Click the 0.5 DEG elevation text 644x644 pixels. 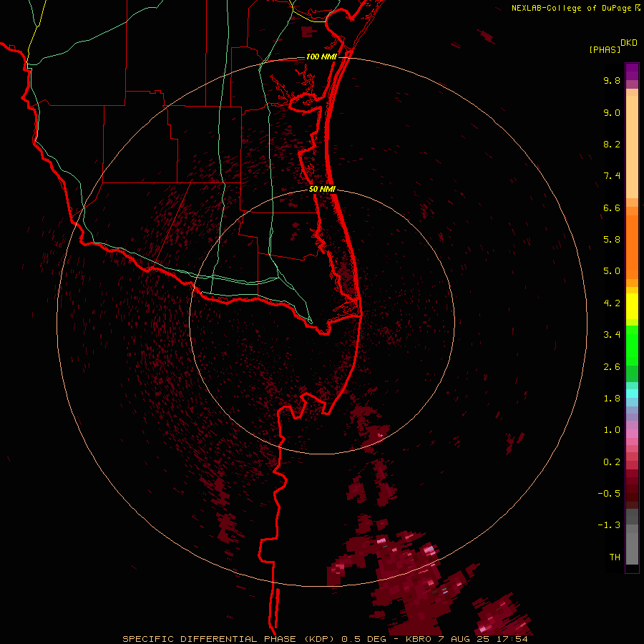pos(364,639)
